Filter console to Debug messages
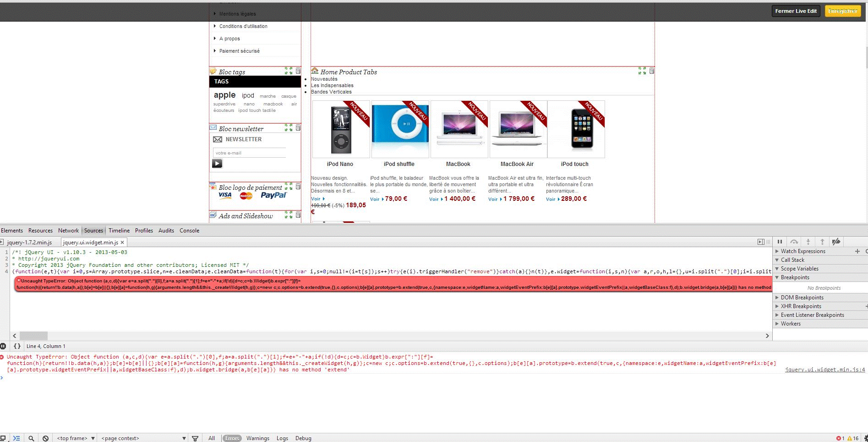The image size is (868, 442). [303, 438]
